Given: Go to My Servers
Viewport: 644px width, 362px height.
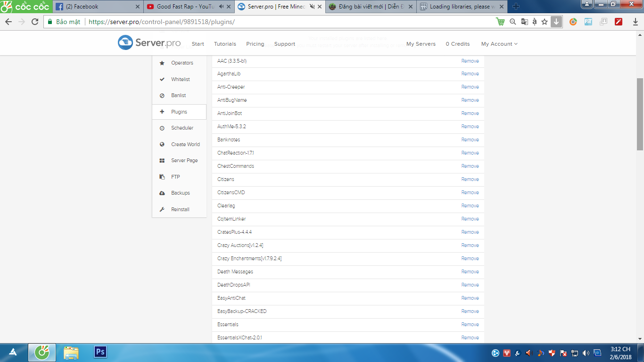Looking at the screenshot, I should tap(421, 44).
